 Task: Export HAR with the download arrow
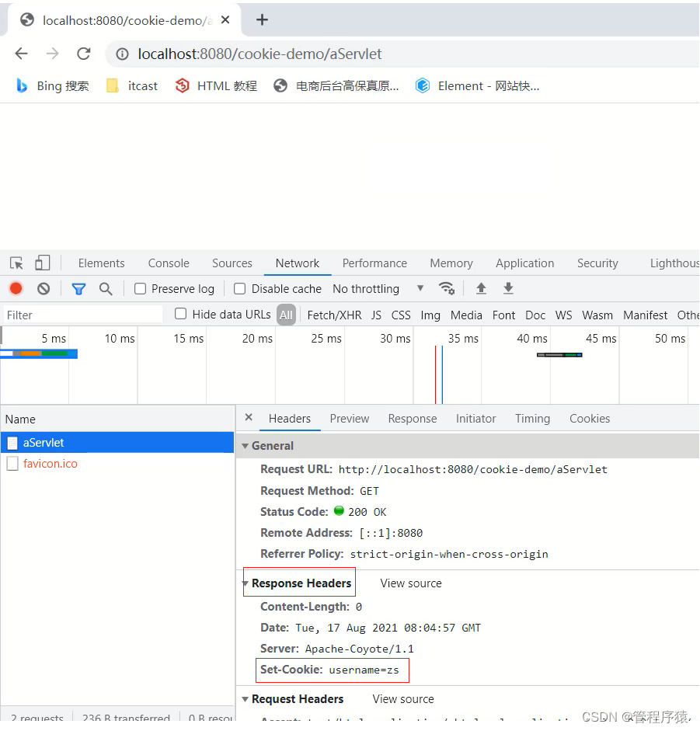coord(508,288)
